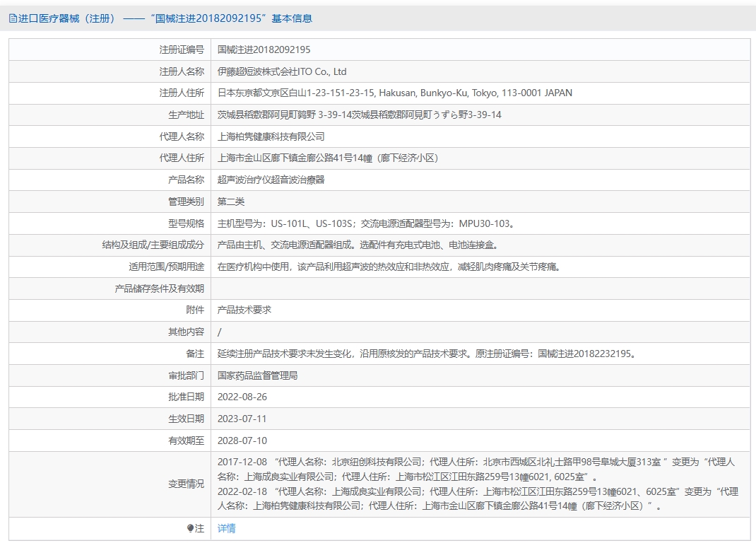This screenshot has height=548, width=756.
Task: Click the 注册人住所 label
Action: tap(182, 93)
